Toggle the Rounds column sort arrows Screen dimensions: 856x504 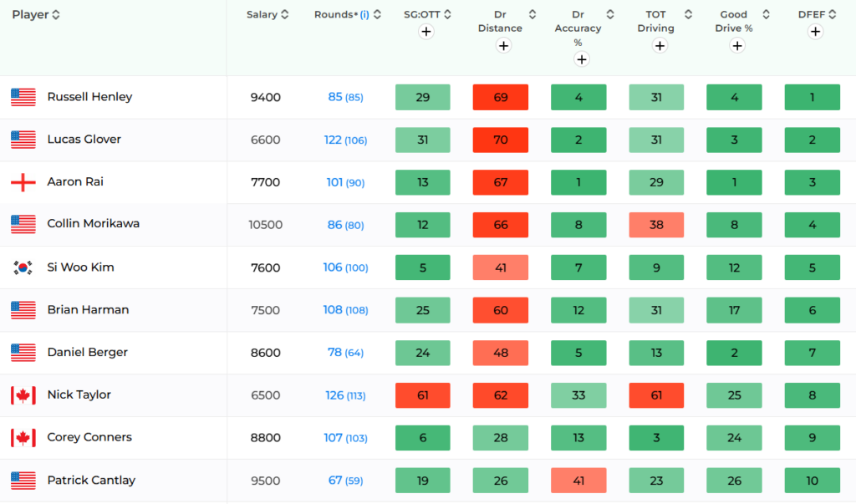pos(377,13)
